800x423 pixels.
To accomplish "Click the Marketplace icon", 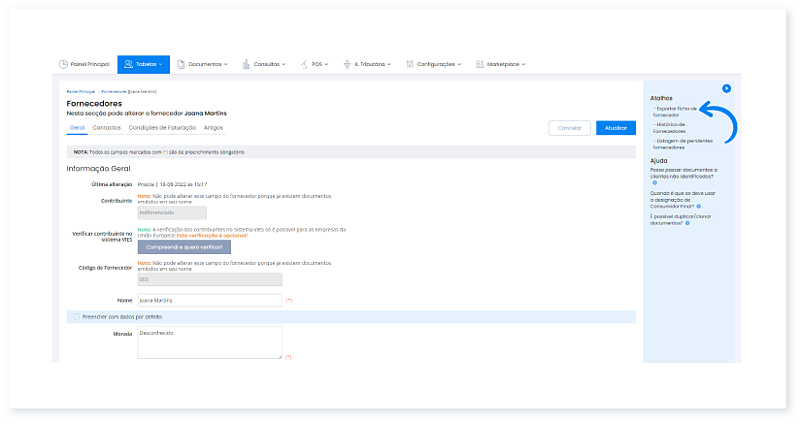I will [479, 64].
